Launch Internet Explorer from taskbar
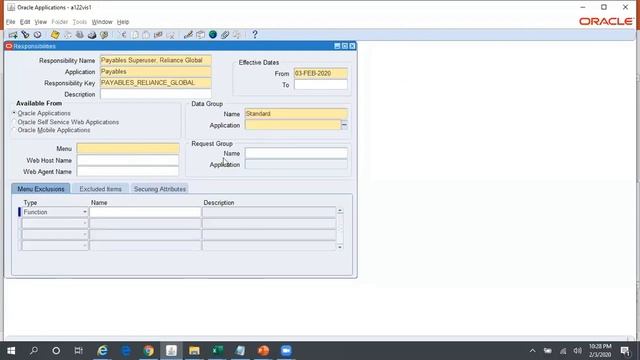This screenshot has height=360, width=640. click(102, 351)
